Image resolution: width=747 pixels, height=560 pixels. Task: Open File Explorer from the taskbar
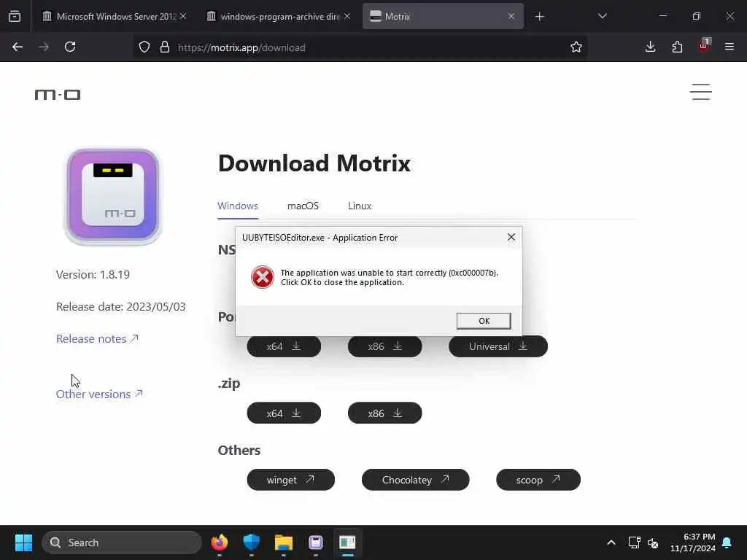tap(284, 542)
